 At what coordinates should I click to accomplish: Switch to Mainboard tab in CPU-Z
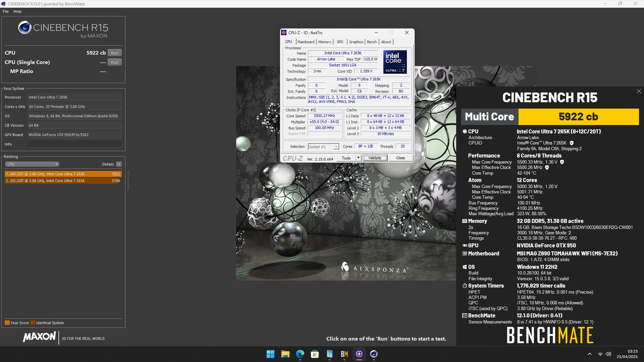[306, 42]
